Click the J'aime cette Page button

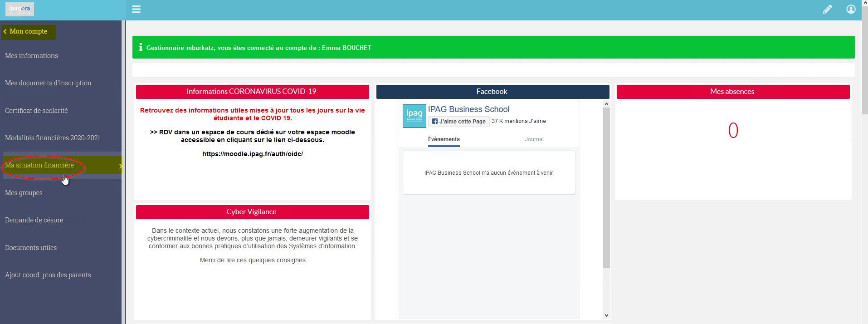[459, 121]
